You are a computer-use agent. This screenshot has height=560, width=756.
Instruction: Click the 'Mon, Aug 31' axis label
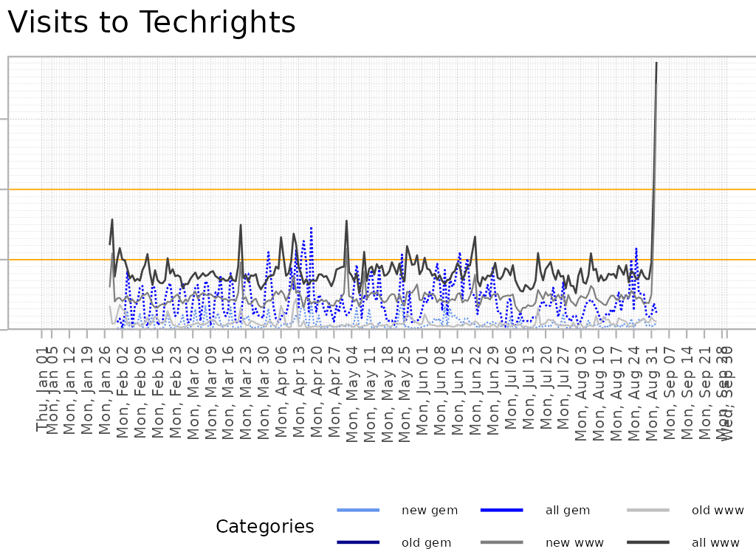click(x=651, y=393)
